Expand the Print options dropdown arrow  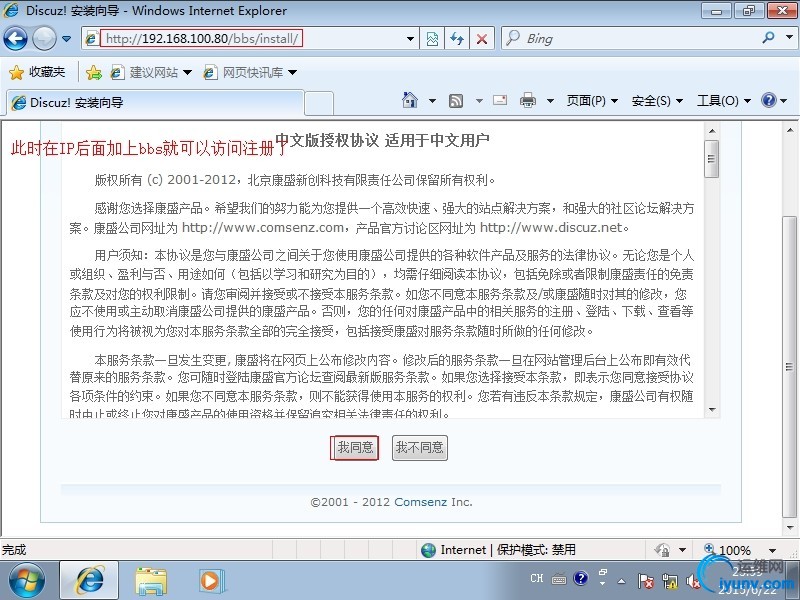550,101
